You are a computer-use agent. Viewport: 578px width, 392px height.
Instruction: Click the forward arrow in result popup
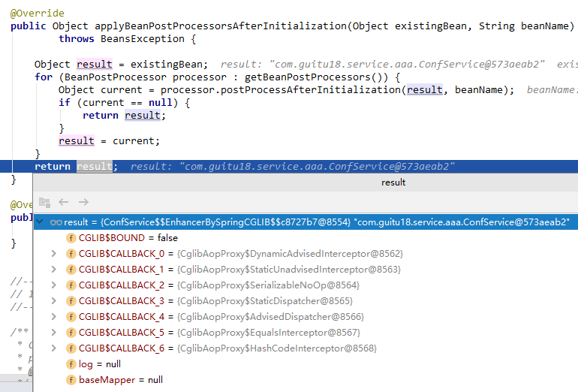tap(83, 202)
